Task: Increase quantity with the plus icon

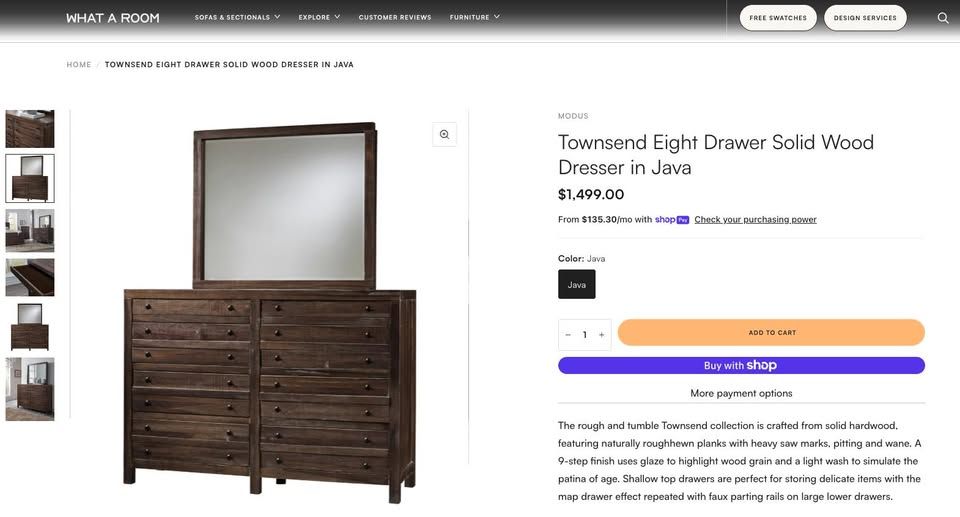Action: [601, 335]
